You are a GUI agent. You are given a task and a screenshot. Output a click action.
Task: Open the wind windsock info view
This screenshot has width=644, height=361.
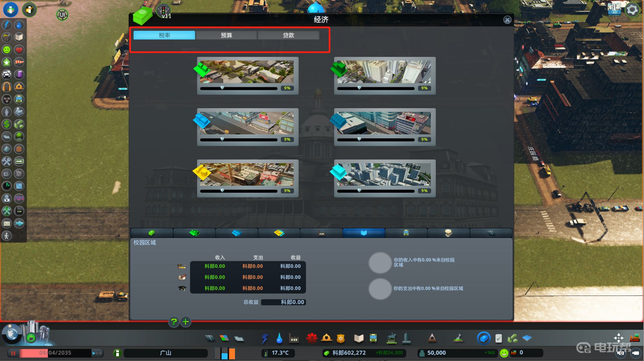19,62
